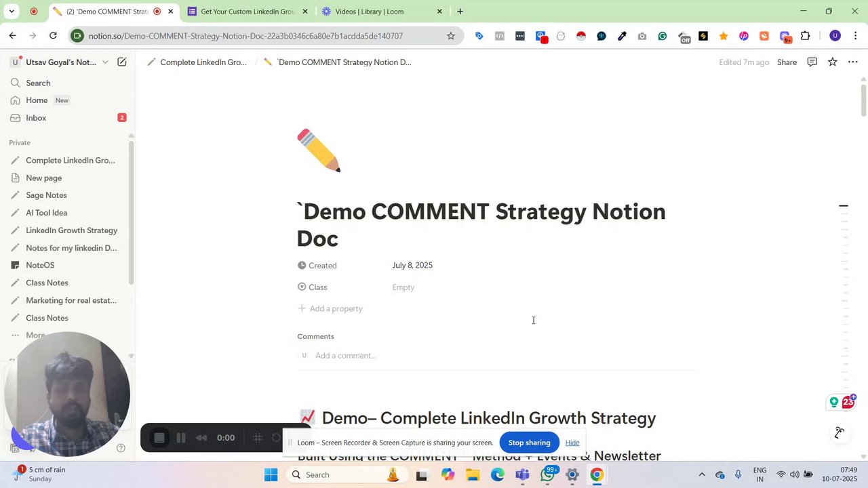Screen dimensions: 868x488
Task: Show hidden system tray icons chevron
Action: [702, 474]
